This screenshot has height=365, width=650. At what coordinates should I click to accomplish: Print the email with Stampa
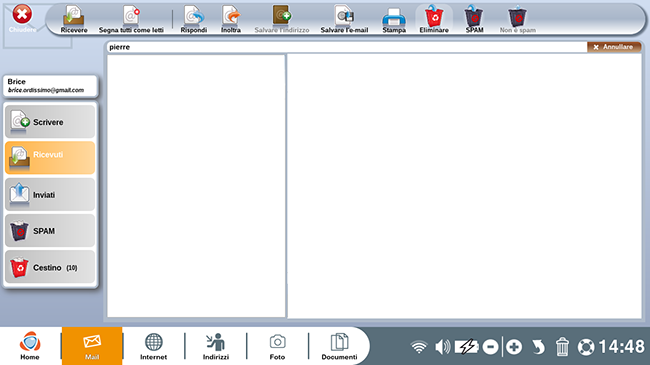coord(394,19)
